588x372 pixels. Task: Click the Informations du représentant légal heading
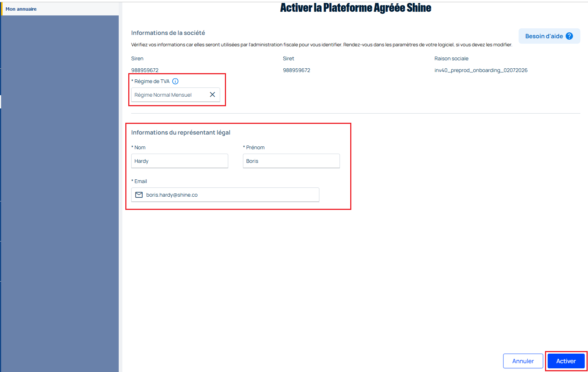click(181, 132)
